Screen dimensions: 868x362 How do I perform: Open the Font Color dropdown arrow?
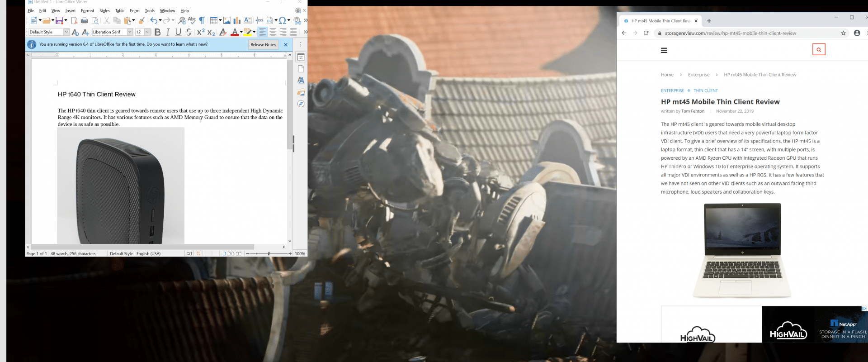tap(241, 32)
